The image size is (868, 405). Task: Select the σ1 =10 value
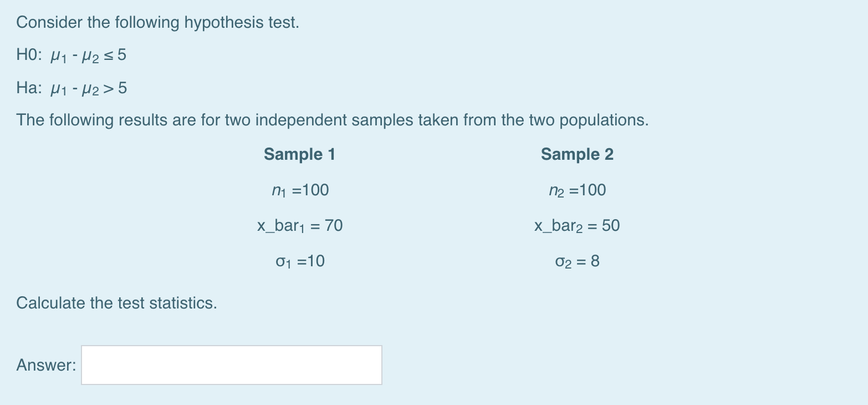300,261
